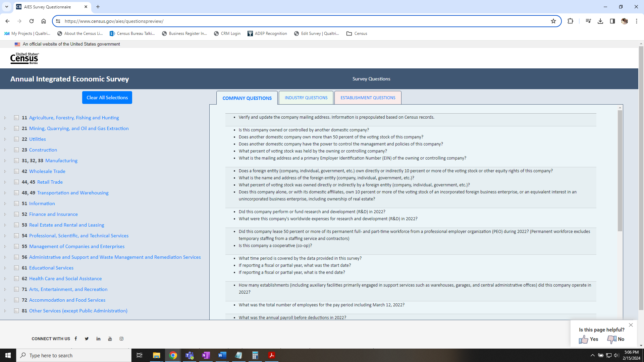Switch to the Industry Questions tab
Image resolution: width=644 pixels, height=362 pixels.
click(306, 98)
